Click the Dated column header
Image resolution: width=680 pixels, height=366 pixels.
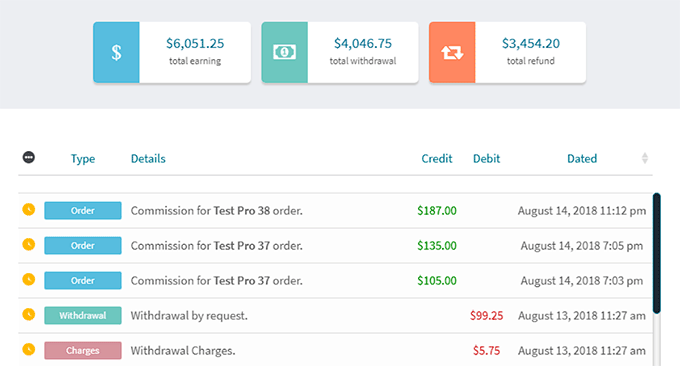582,159
